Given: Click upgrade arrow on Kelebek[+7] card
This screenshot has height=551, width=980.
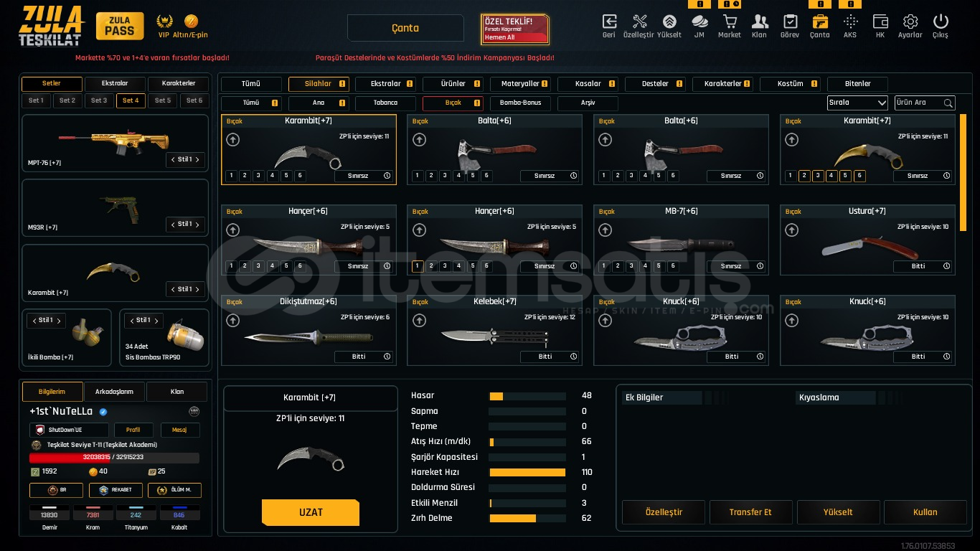Looking at the screenshot, I should 419,321.
